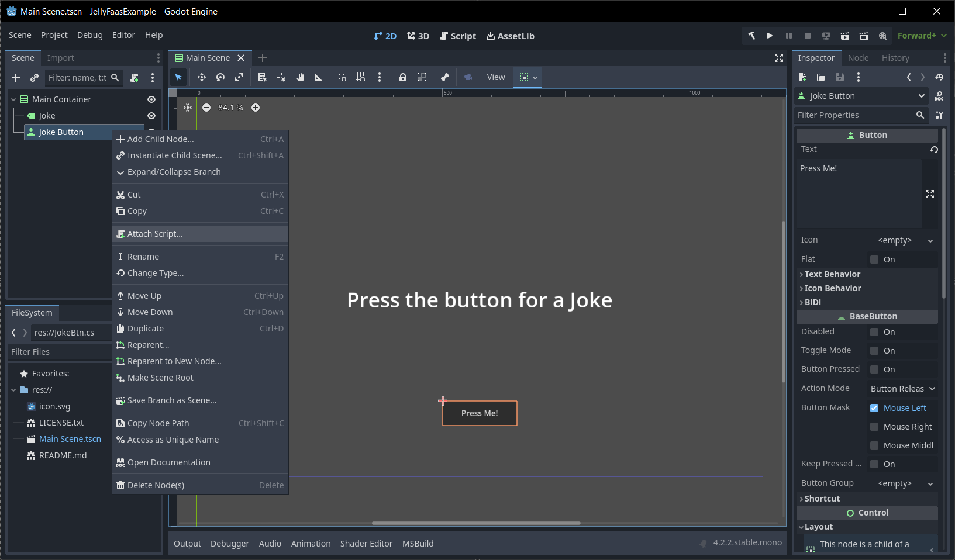Viewport: 955px width, 560px height.
Task: Select the Ruler Mode tool
Action: tap(319, 77)
